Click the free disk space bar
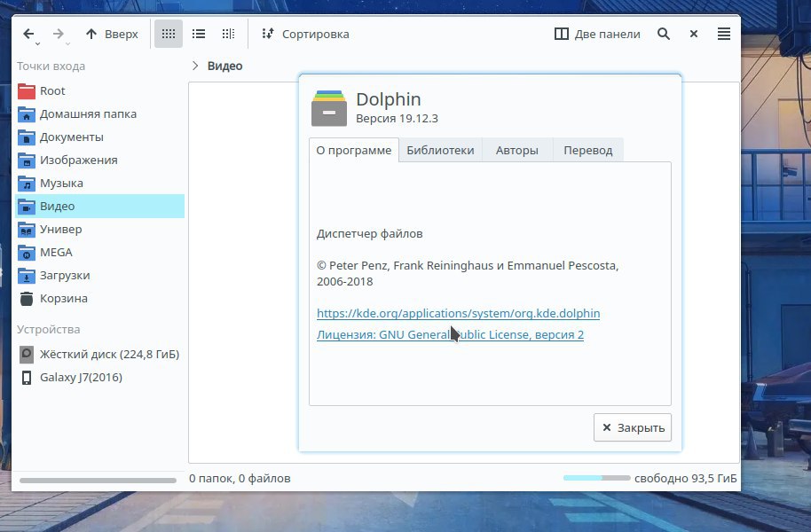811x532 pixels. (x=597, y=478)
